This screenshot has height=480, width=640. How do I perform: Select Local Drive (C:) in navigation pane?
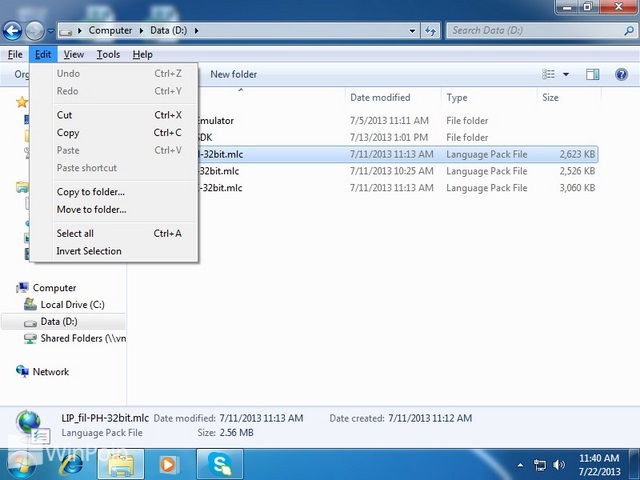point(72,304)
